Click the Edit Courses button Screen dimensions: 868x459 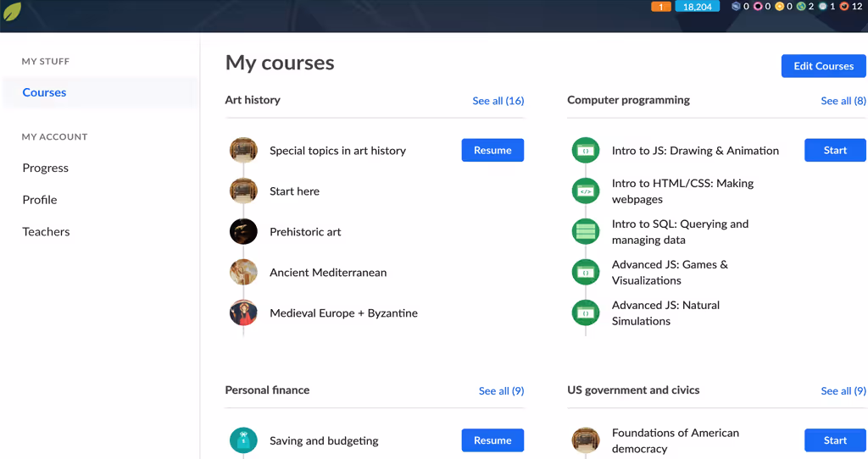[x=824, y=66]
